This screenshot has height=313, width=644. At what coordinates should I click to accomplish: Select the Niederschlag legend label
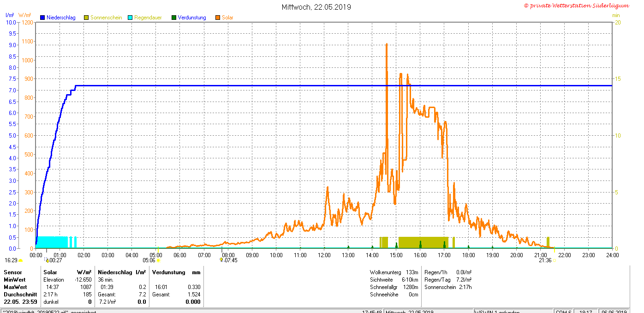tap(61, 18)
